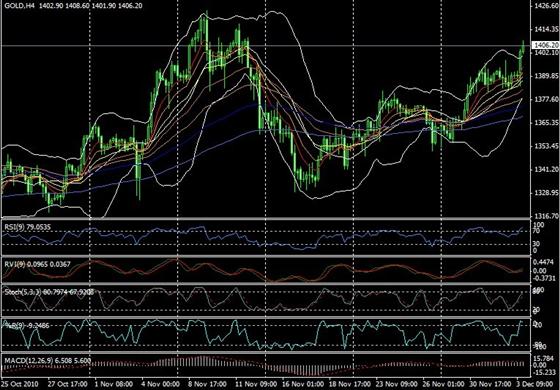This screenshot has height=390, width=560.
Task: Click the current price tag 1406.20
Action: pos(545,45)
